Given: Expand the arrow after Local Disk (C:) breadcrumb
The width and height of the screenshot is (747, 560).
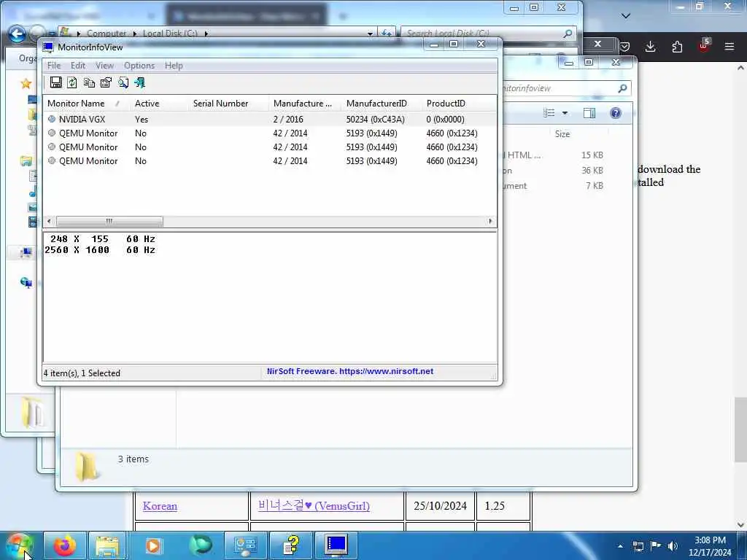Looking at the screenshot, I should tap(206, 34).
